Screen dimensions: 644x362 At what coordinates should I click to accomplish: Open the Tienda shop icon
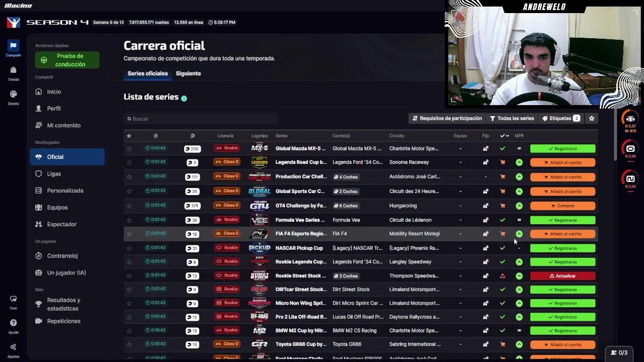point(14,70)
